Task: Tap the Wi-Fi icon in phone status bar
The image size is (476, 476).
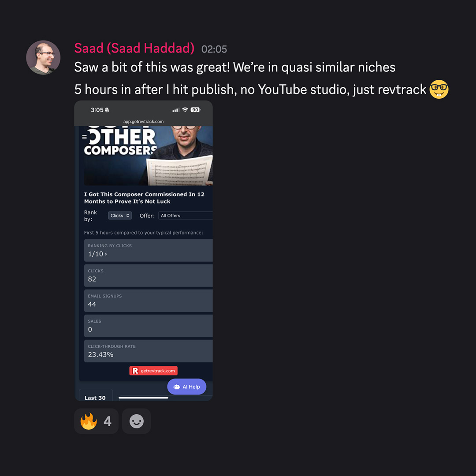Action: click(185, 110)
